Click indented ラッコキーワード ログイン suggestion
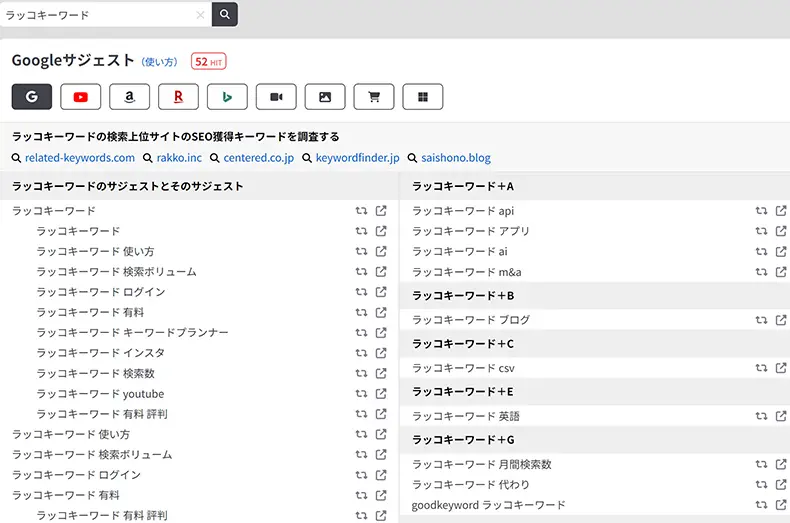The image size is (790, 523). (x=101, y=292)
